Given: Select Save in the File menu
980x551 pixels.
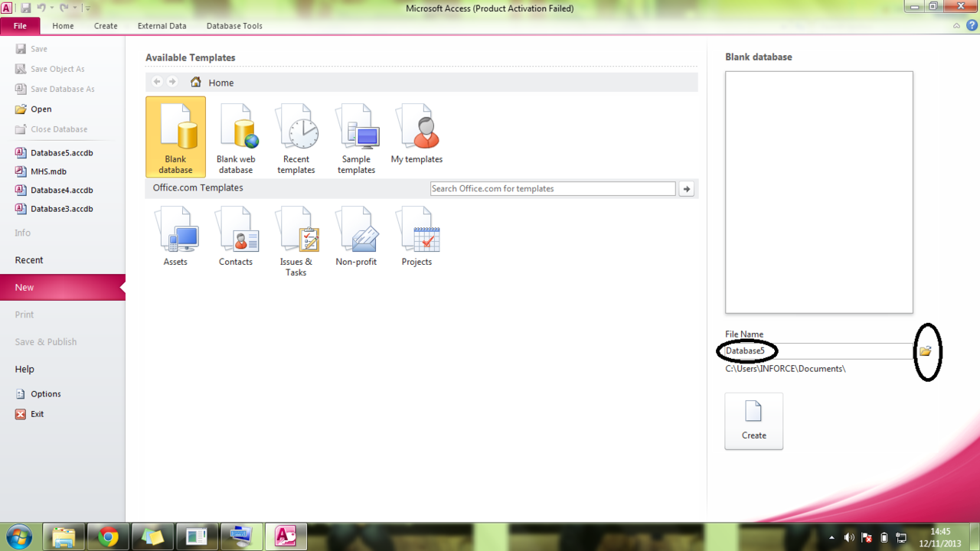Looking at the screenshot, I should 31,48.
